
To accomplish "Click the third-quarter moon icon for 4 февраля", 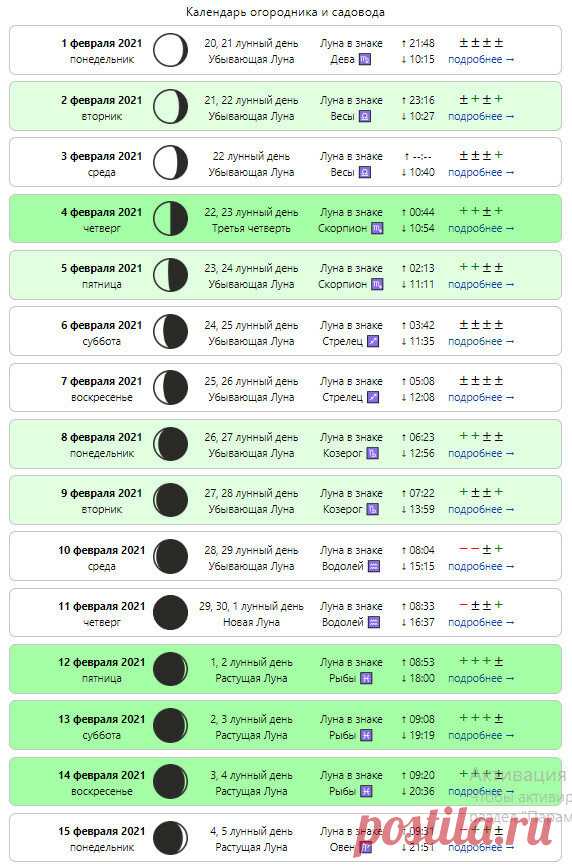I will tap(171, 219).
